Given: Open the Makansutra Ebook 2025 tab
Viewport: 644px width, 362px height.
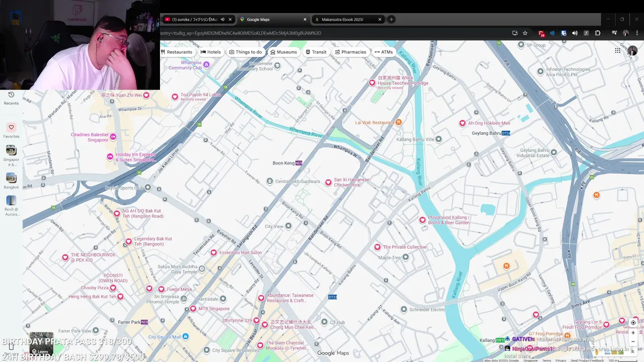Looking at the screenshot, I should click(347, 20).
